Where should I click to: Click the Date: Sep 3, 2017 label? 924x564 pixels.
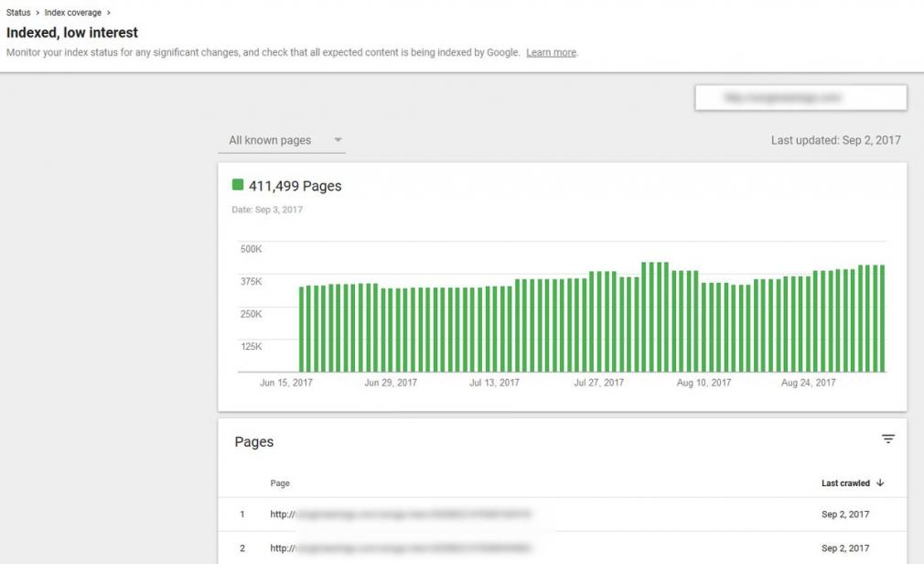[x=267, y=210]
